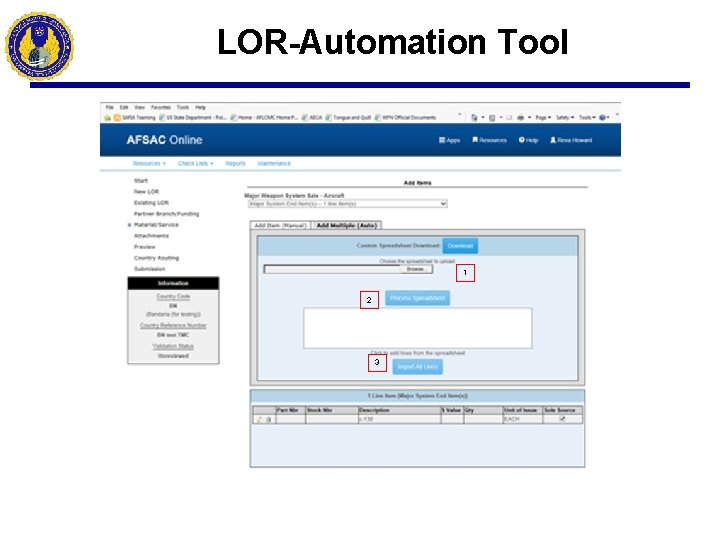Click the c-130 description cell
This screenshot has width=720, height=540.
pos(399,419)
